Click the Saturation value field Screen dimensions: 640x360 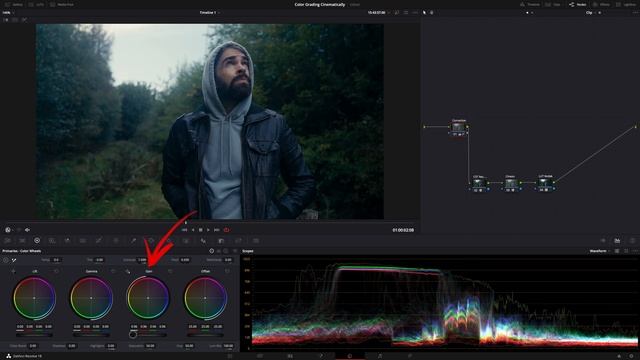(150, 346)
